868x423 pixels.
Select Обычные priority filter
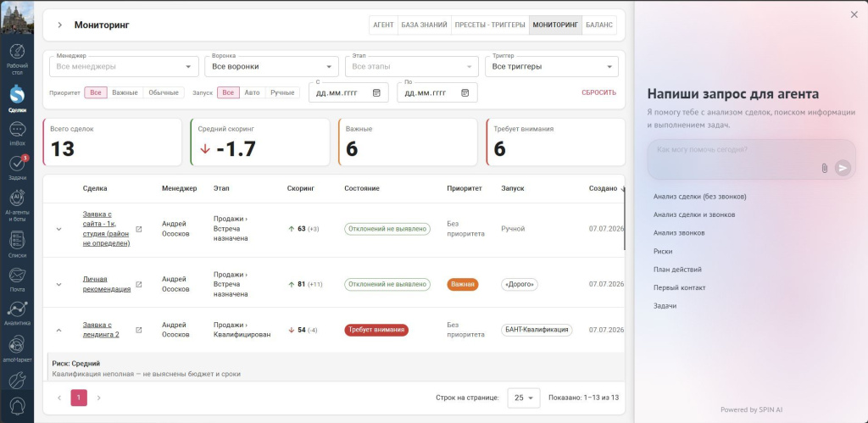click(164, 92)
